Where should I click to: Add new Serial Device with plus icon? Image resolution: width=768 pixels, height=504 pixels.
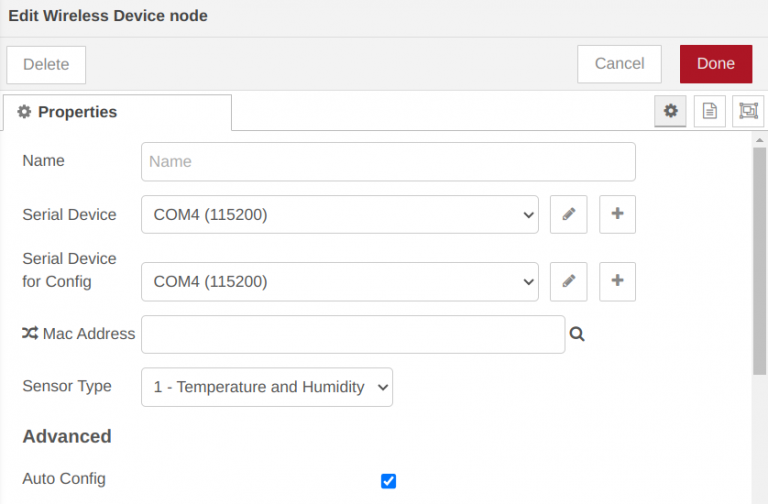point(617,214)
